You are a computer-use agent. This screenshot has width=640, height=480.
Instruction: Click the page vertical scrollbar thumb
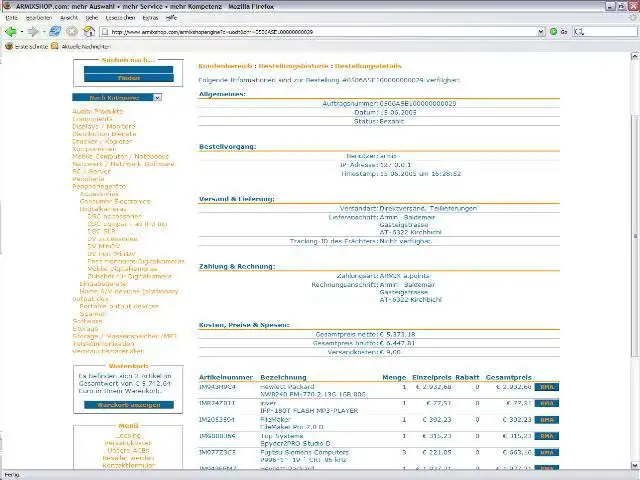pos(635,237)
